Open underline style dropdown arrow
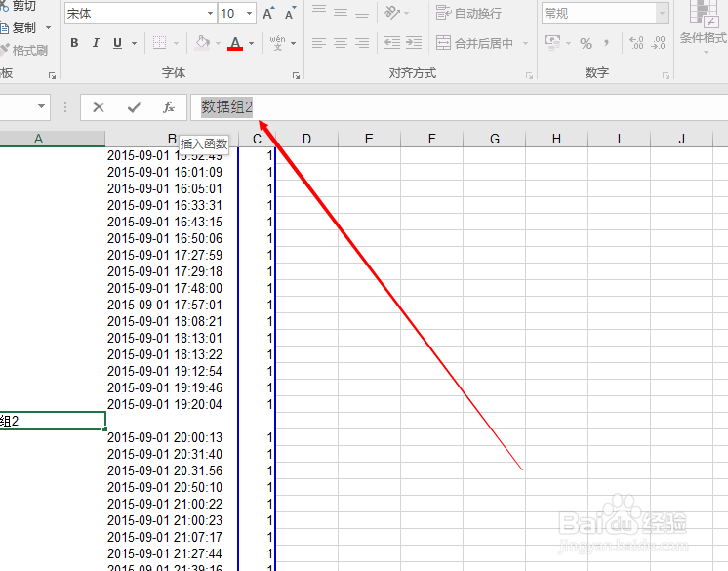Screen dimensions: 728x571 tap(134, 43)
